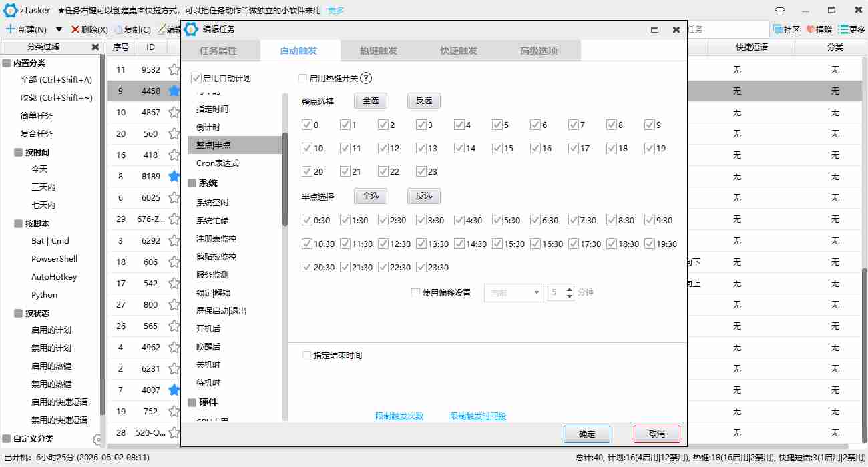
Task: Collapse the 按状态 group
Action: pos(19,314)
